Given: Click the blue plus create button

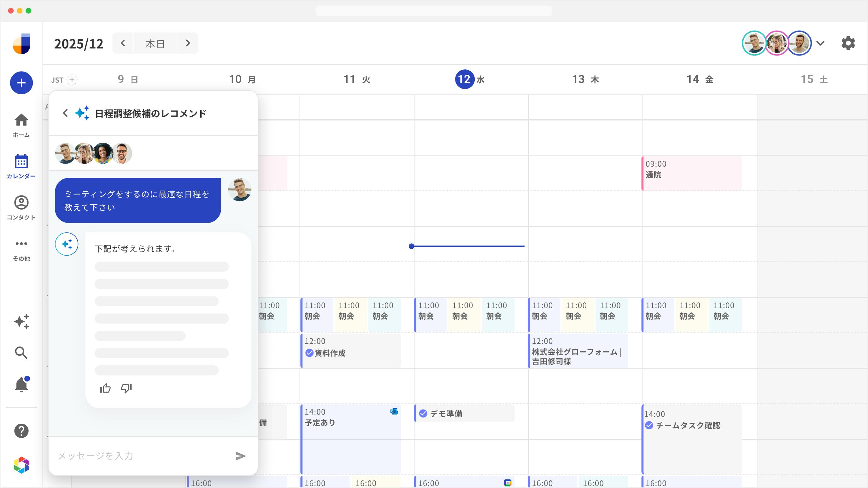Looking at the screenshot, I should pos(21,83).
